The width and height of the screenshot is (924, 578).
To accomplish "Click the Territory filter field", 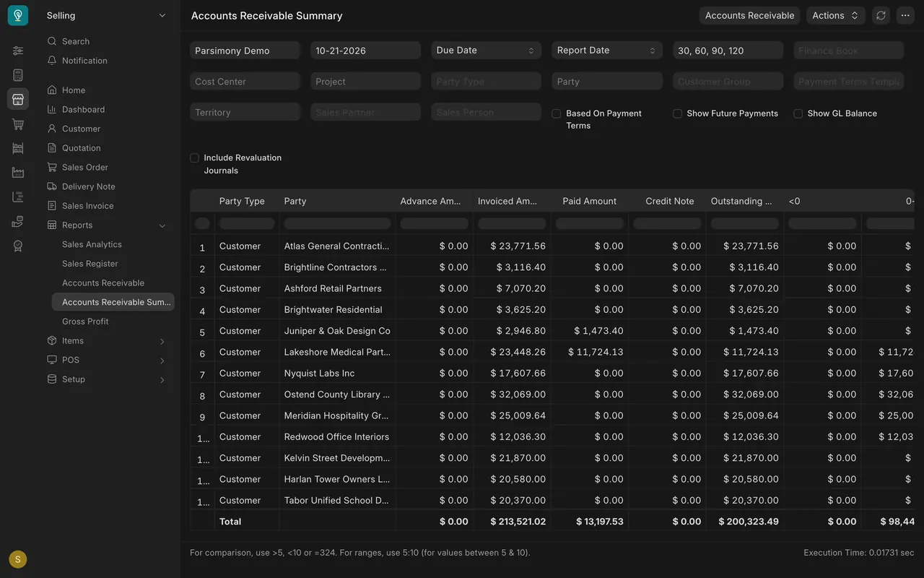I will pos(245,112).
